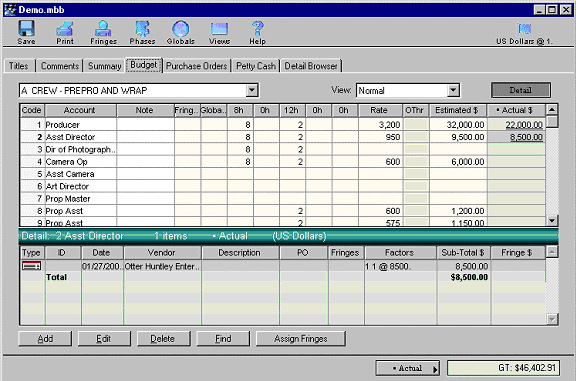576x381 pixels.
Task: Click the Demo.mbb title bar app icon
Action: tap(10, 9)
